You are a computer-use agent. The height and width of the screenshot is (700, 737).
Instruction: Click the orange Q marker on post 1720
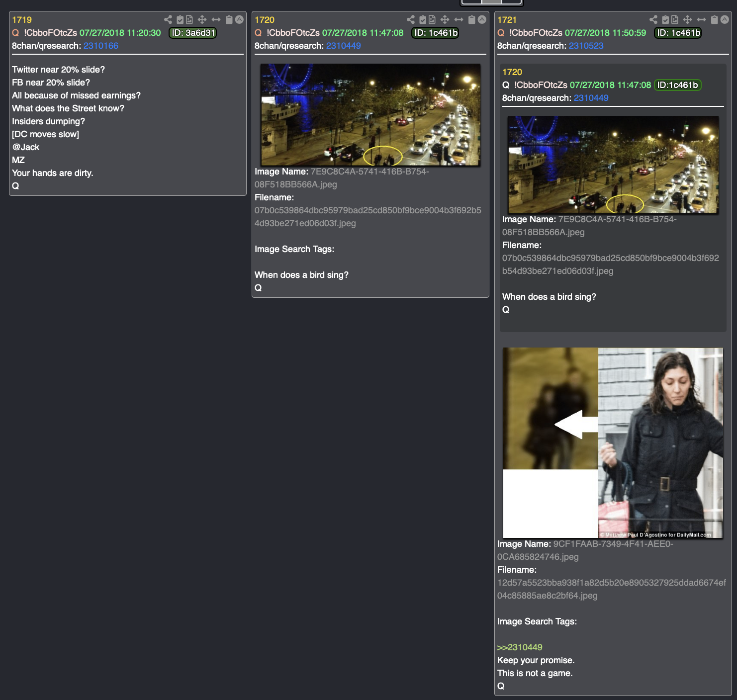click(258, 33)
